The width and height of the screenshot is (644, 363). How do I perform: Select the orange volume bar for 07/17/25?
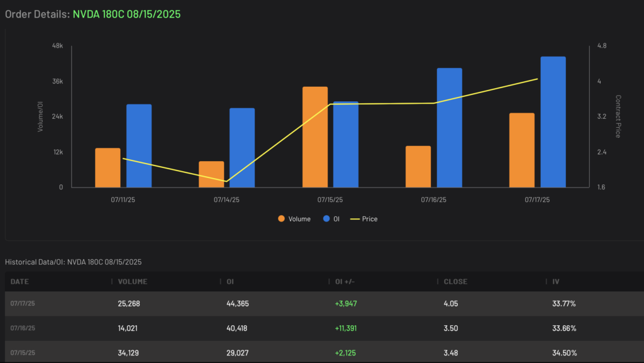(x=522, y=150)
